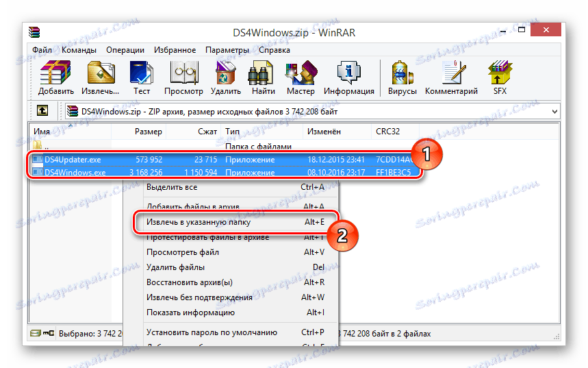Click the window resize grip corner

pyautogui.click(x=556, y=336)
